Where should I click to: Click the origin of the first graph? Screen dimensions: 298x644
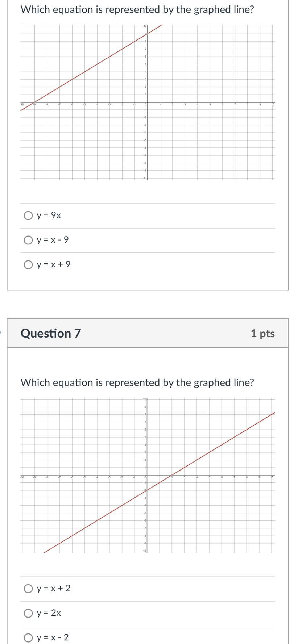[147, 102]
